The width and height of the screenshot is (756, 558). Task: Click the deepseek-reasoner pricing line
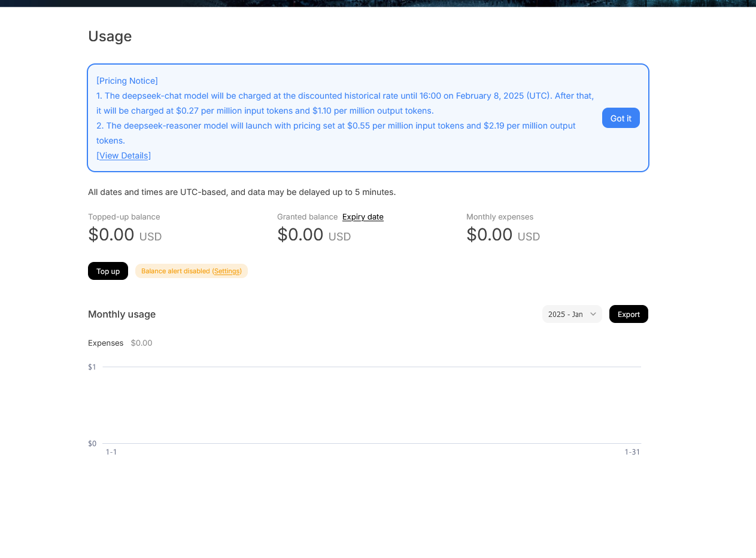point(336,133)
